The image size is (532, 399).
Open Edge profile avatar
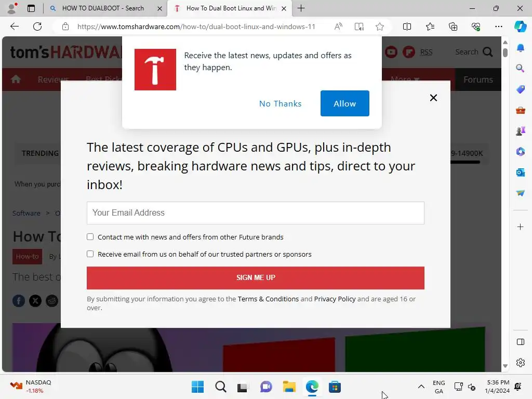point(12,8)
